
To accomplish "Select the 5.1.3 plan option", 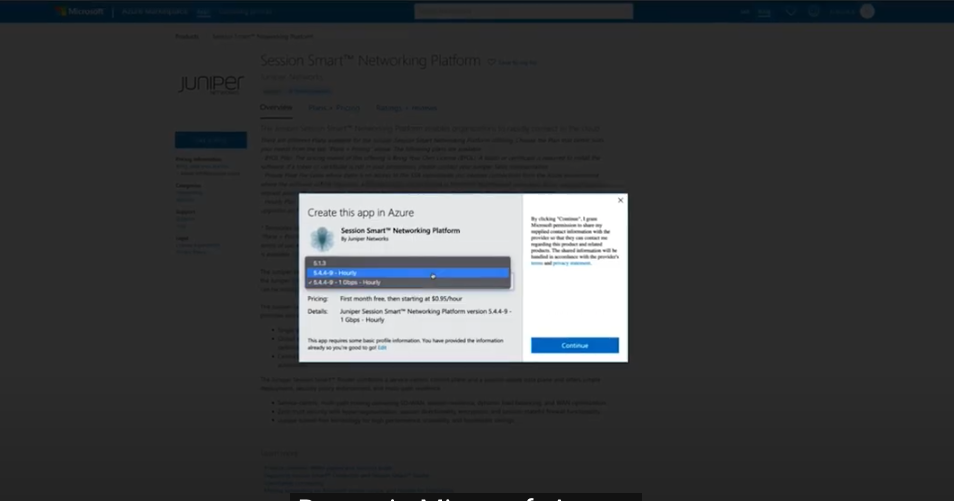I will tap(408, 263).
